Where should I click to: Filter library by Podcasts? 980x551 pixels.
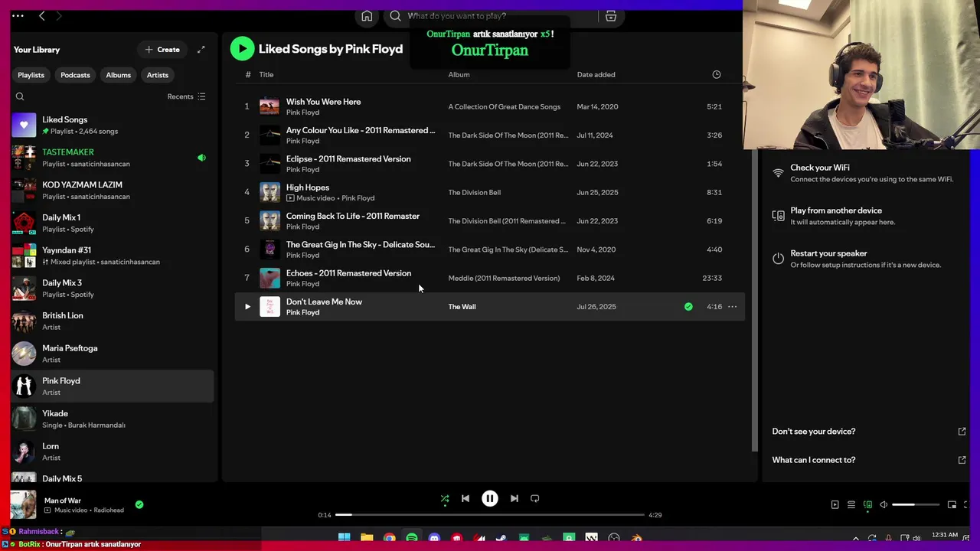75,75
